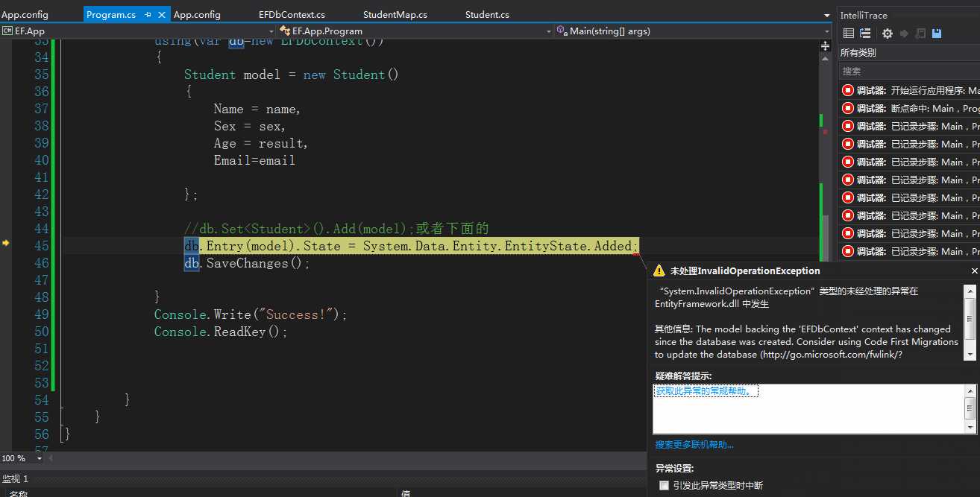Click the highlighted db.Entry(model).State line
980x497 pixels.
click(412, 246)
